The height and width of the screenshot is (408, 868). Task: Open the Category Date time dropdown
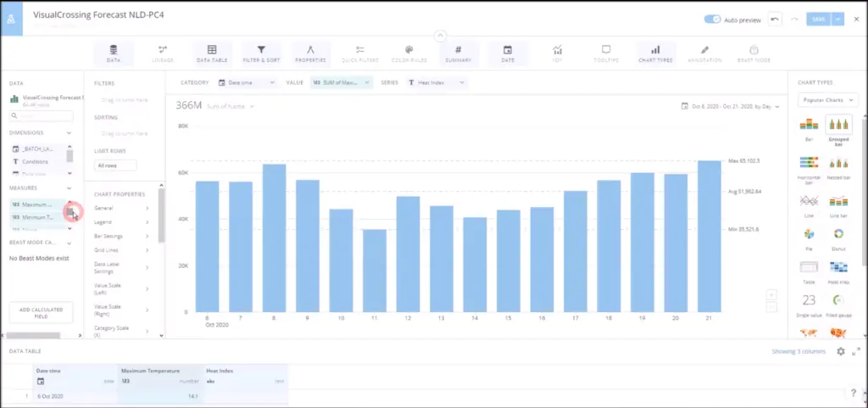click(x=247, y=82)
